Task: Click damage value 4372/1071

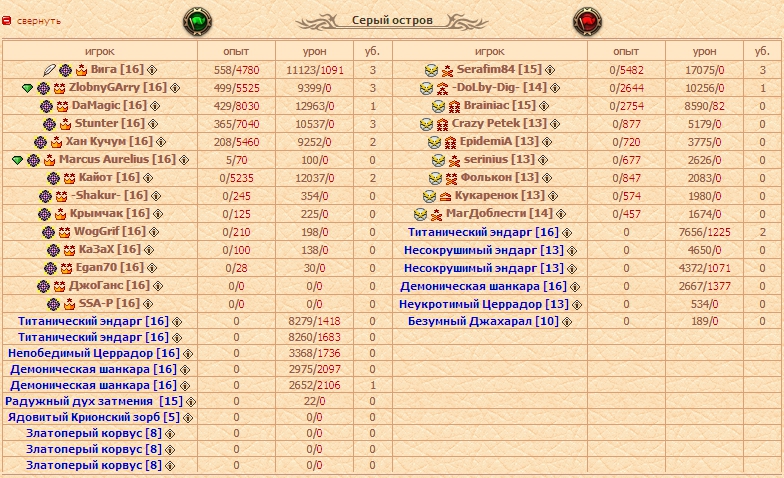Action: tap(704, 268)
